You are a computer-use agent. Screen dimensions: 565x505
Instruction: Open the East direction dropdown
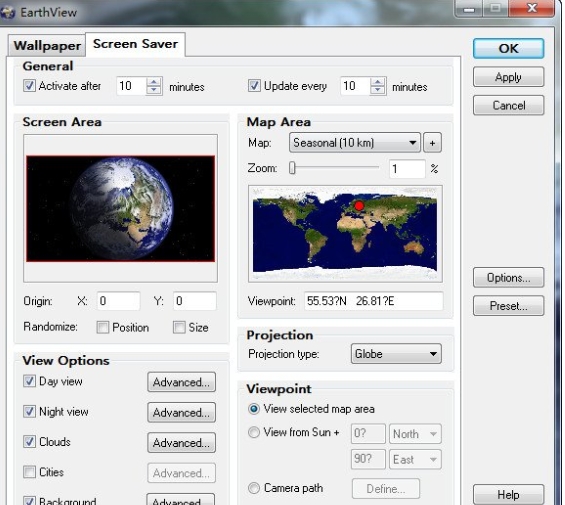point(415,459)
